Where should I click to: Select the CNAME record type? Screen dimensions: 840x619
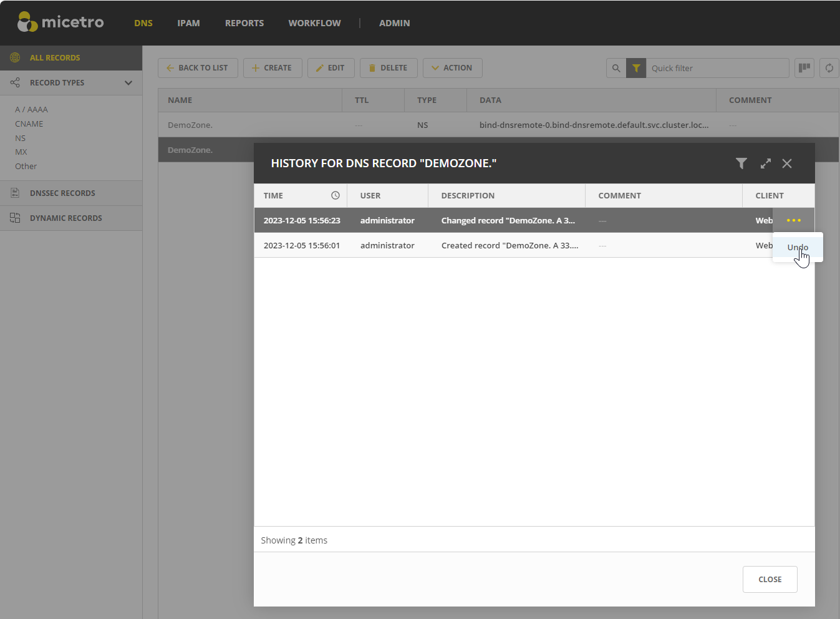pyautogui.click(x=29, y=124)
